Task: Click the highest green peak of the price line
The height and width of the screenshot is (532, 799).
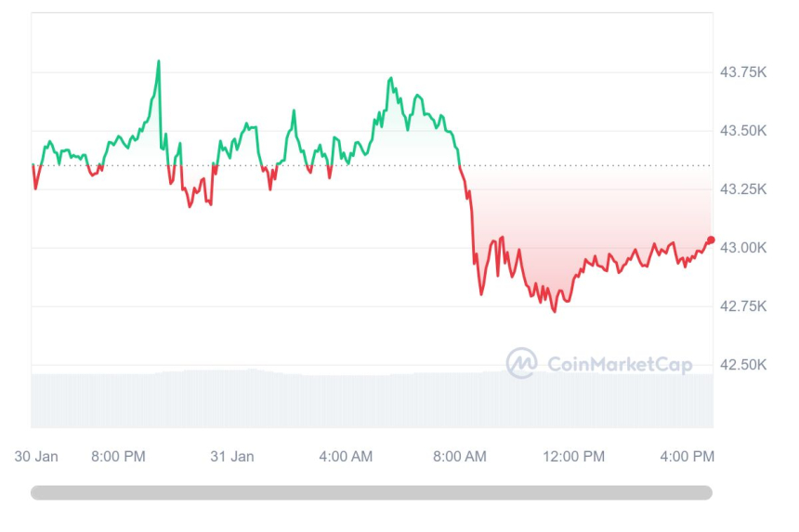Action: pos(159,61)
